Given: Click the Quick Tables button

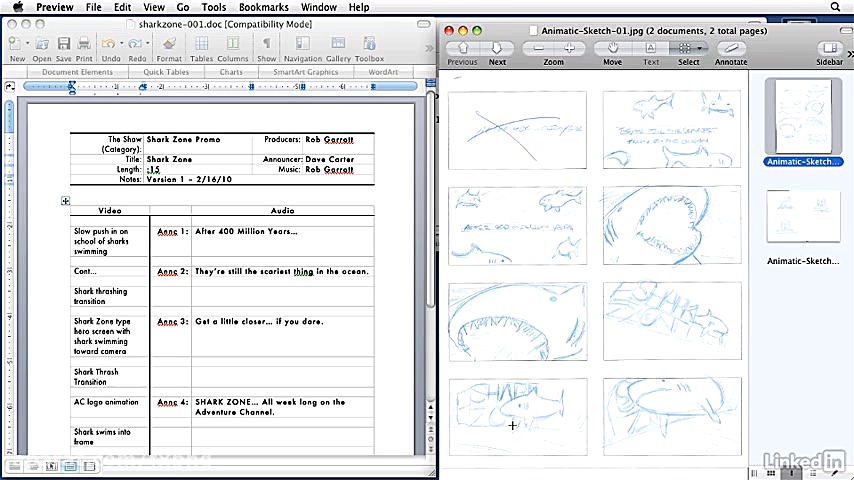Looking at the screenshot, I should 166,72.
